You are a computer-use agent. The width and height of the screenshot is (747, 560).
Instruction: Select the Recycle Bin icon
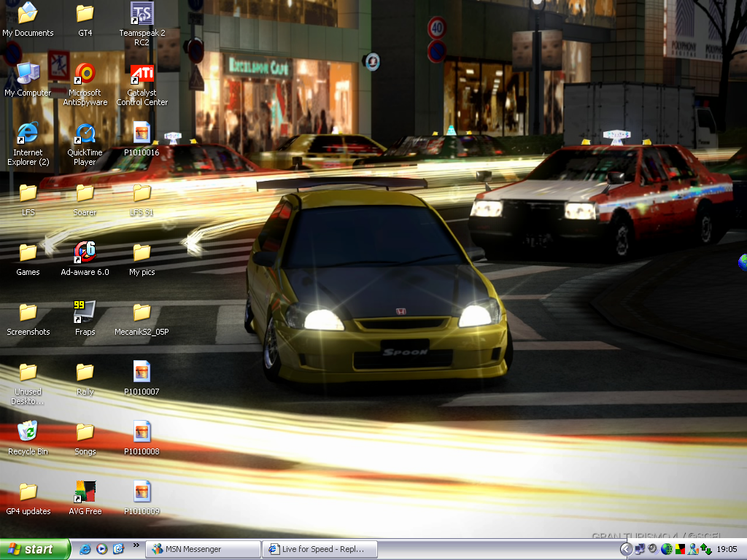click(28, 438)
